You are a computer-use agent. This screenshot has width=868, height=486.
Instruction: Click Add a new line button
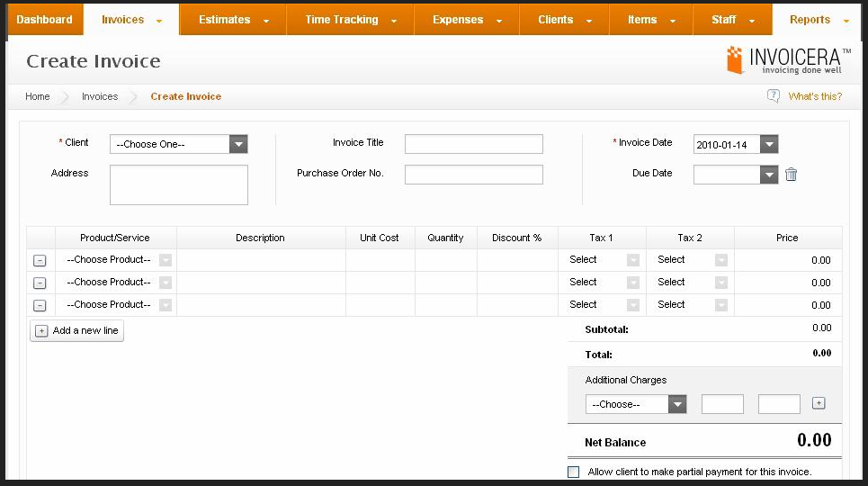[77, 331]
